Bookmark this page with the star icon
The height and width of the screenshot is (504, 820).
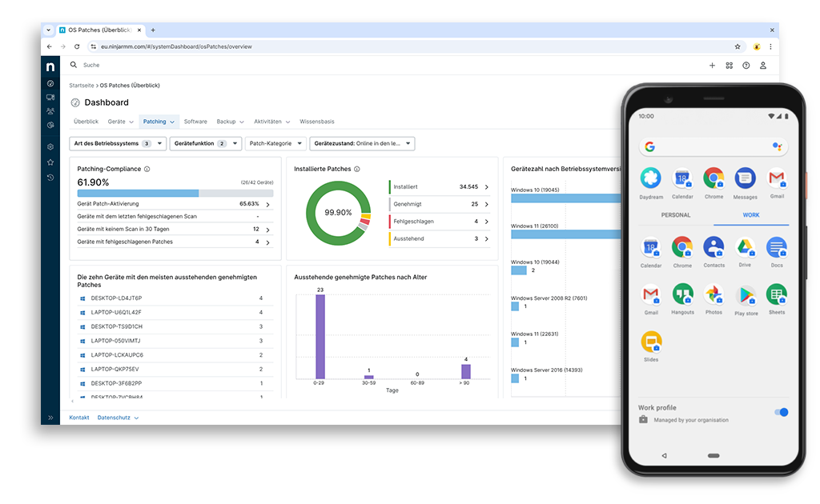click(x=738, y=46)
